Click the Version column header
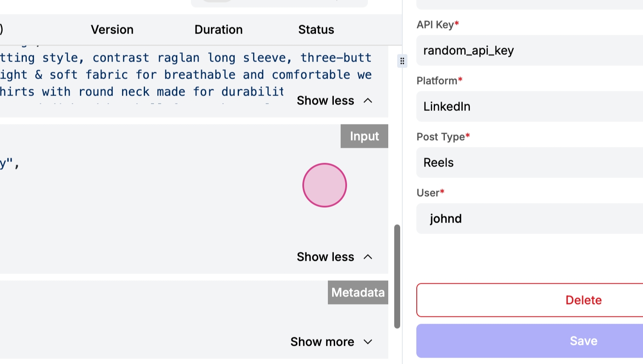643x364 pixels. (112, 30)
